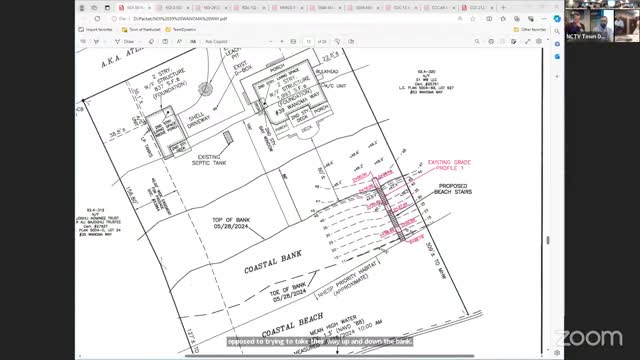This screenshot has height=360, width=640.
Task: Close the last COC browser tab
Action: (492, 8)
